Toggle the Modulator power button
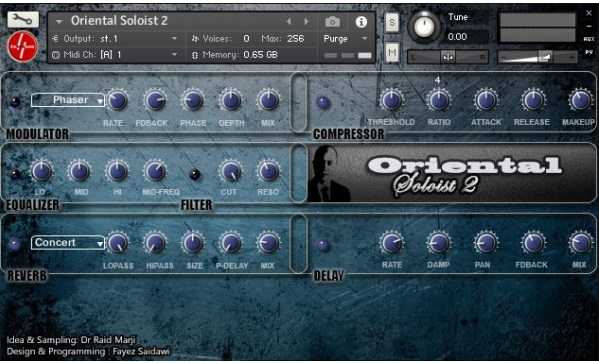The width and height of the screenshot is (599, 363). pyautogui.click(x=15, y=102)
